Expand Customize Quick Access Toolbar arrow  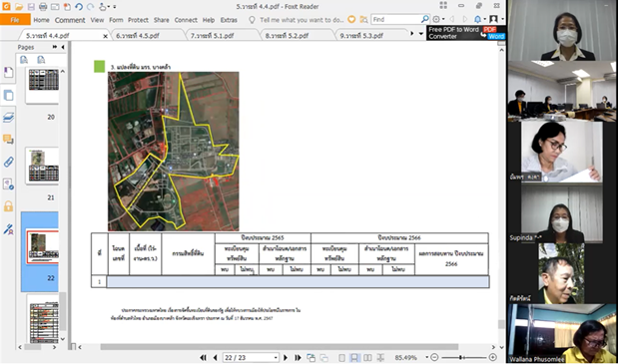[x=115, y=7]
